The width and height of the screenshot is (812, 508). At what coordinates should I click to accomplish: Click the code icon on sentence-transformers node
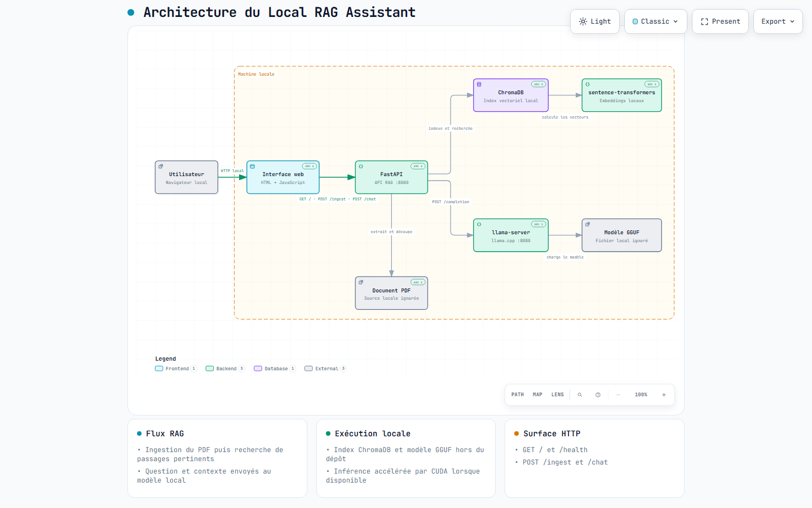(588, 84)
